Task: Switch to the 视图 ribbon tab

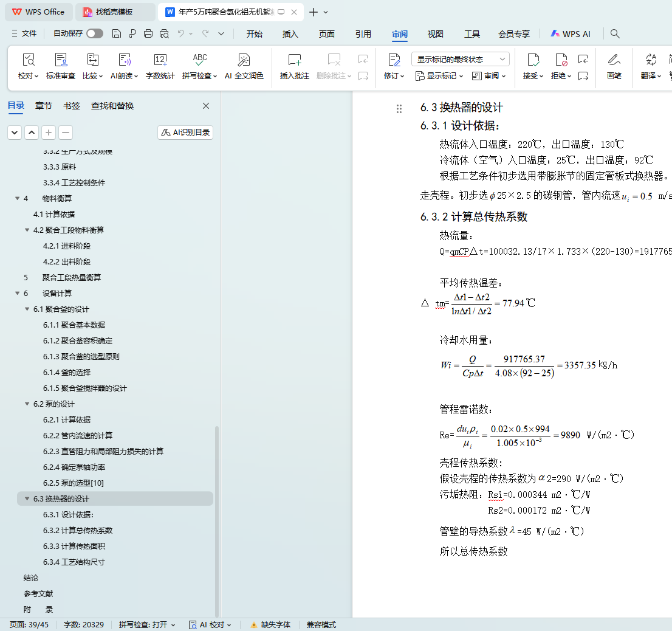Action: (x=435, y=34)
